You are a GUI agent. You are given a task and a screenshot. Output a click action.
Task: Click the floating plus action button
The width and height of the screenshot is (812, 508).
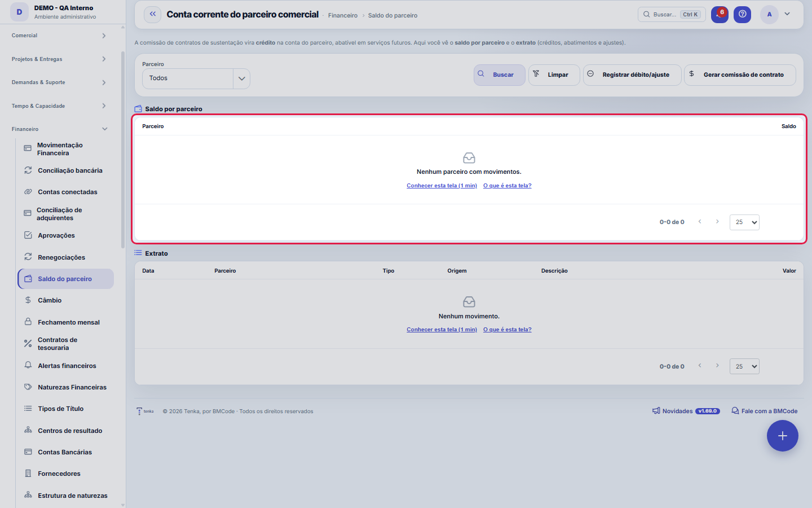pos(783,436)
